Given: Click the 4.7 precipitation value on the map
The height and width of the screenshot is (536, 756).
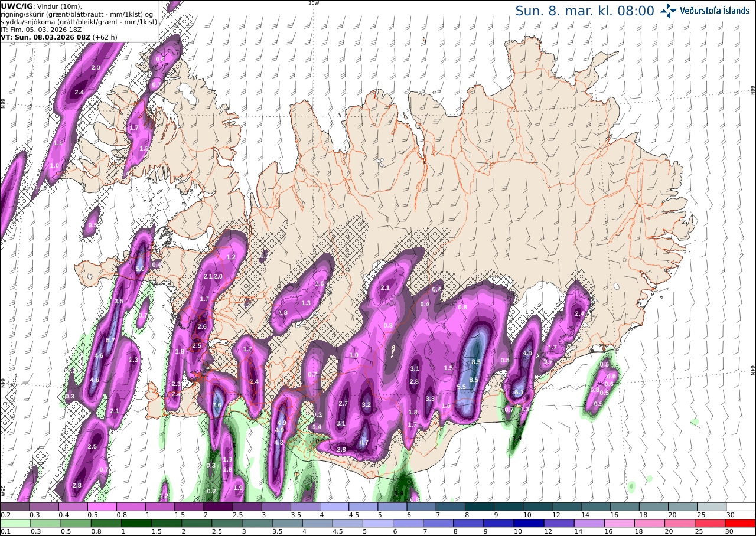Looking at the screenshot, I should [364, 442].
